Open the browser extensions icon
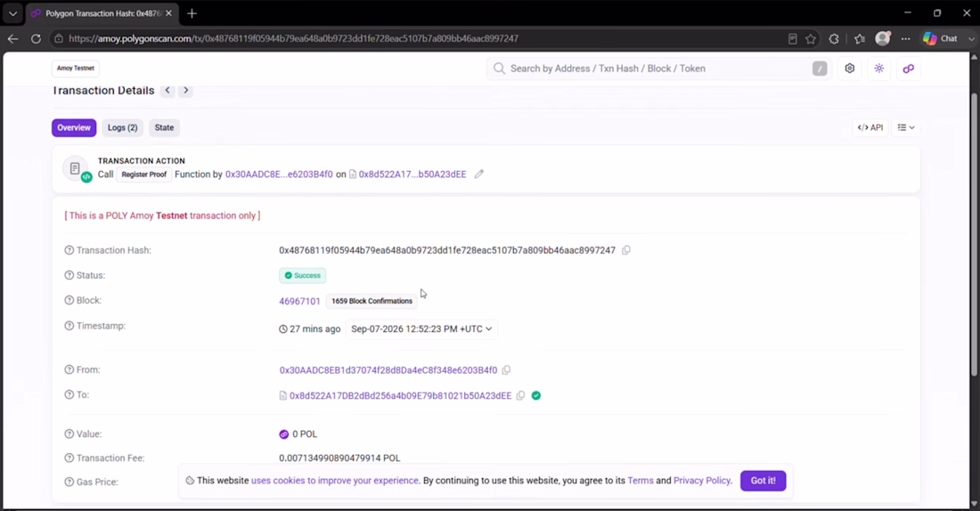The height and width of the screenshot is (511, 980). point(834,39)
